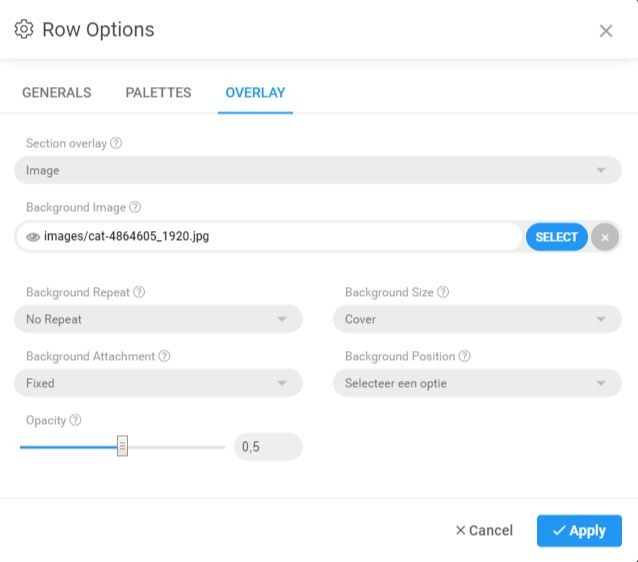Expand the Background Repeat dropdown
This screenshot has height=562, width=638.
tap(158, 320)
